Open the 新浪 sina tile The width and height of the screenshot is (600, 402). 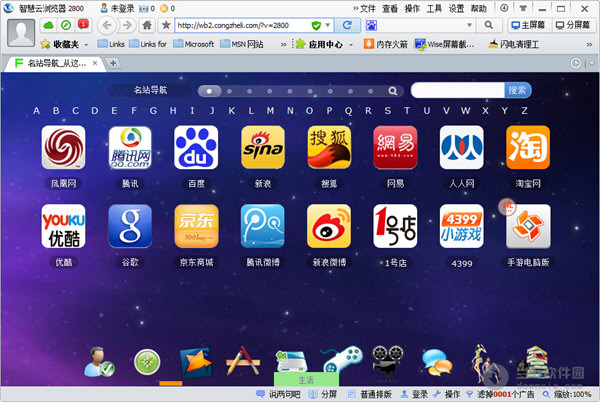pyautogui.click(x=263, y=147)
